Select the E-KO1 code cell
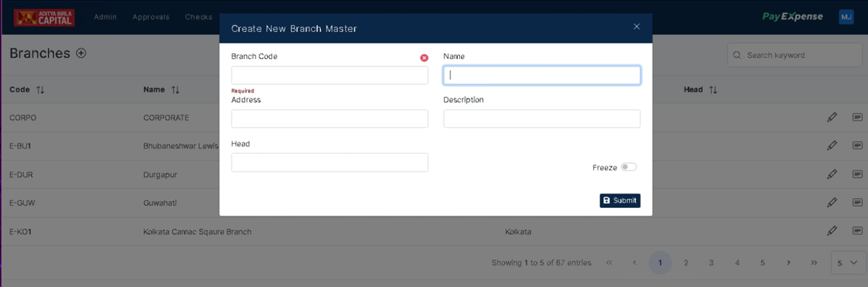 20,232
